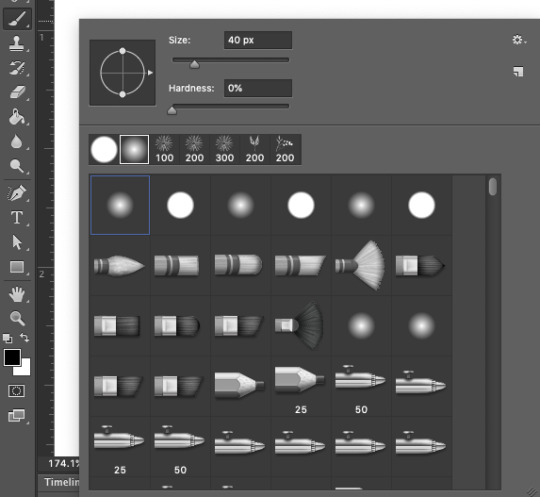Image resolution: width=540 pixels, height=497 pixels.
Task: Select the Path Selection arrow tool
Action: pyautogui.click(x=17, y=242)
